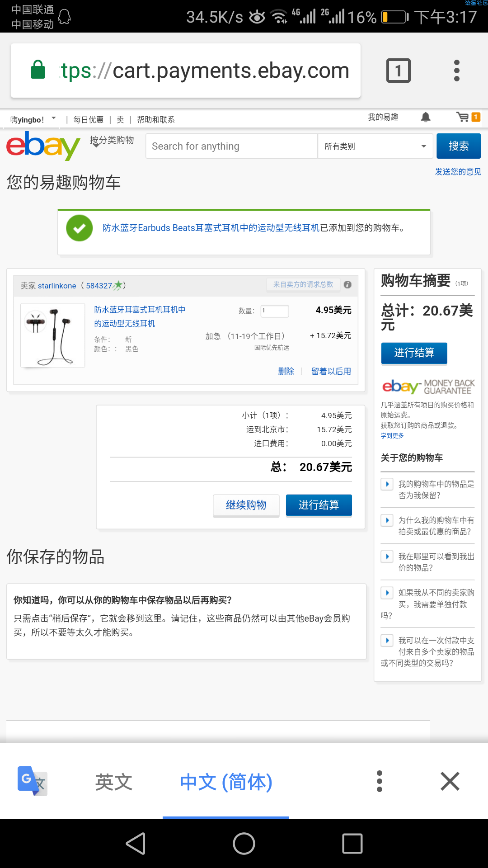Open 我的易趣 My eBay menu
The width and height of the screenshot is (488, 868).
383,118
